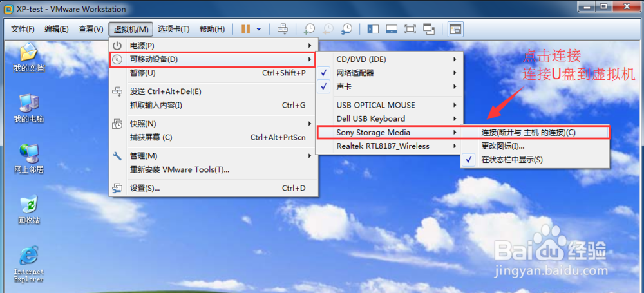Choose 捕获屏幕 (C) menu entry
644x293 pixels.
click(213, 138)
